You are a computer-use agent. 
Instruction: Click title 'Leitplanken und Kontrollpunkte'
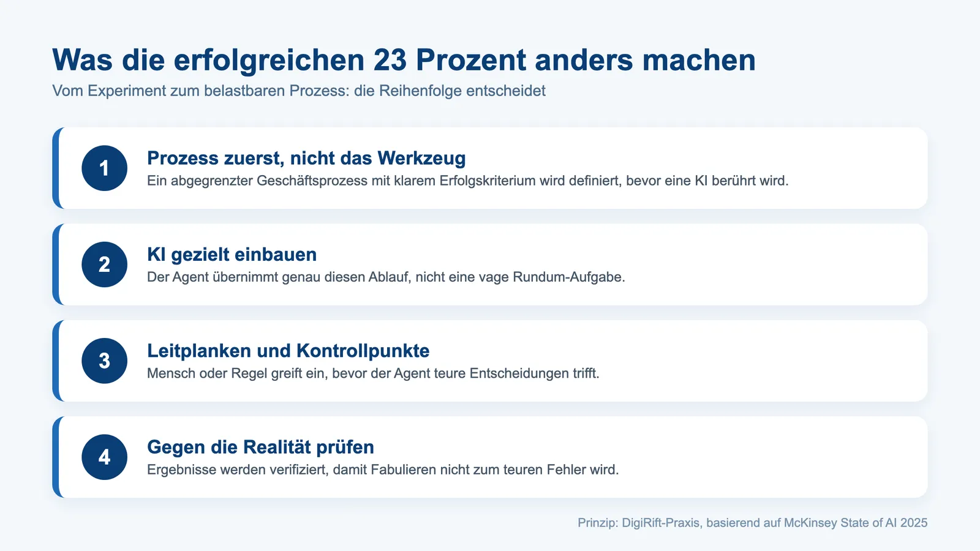(x=288, y=351)
